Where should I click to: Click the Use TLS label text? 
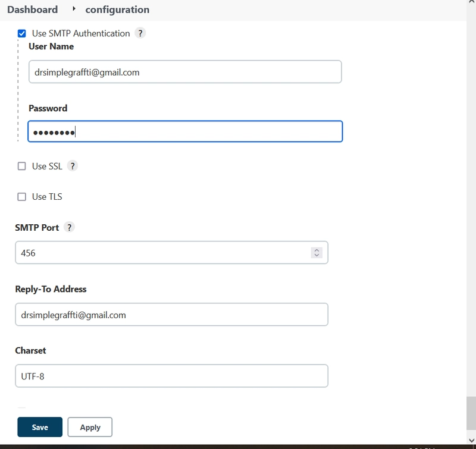pyautogui.click(x=47, y=197)
